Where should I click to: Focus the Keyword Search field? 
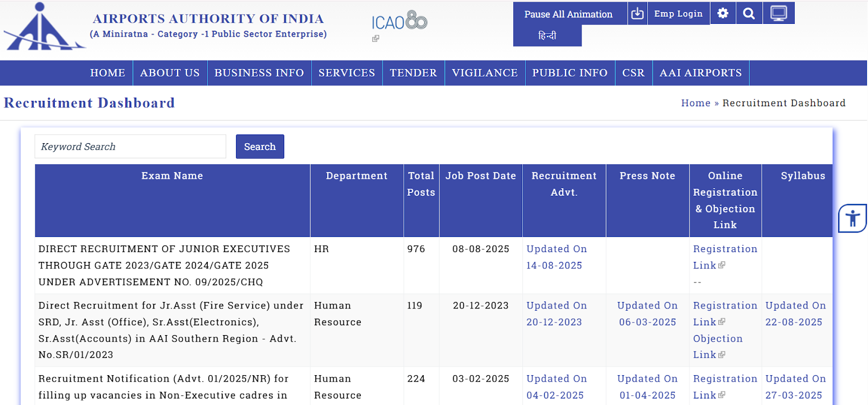[130, 146]
